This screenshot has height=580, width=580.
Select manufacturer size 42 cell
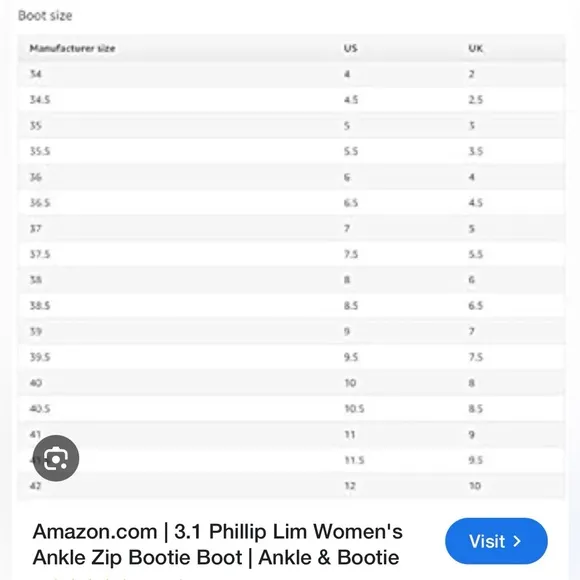pos(36,486)
